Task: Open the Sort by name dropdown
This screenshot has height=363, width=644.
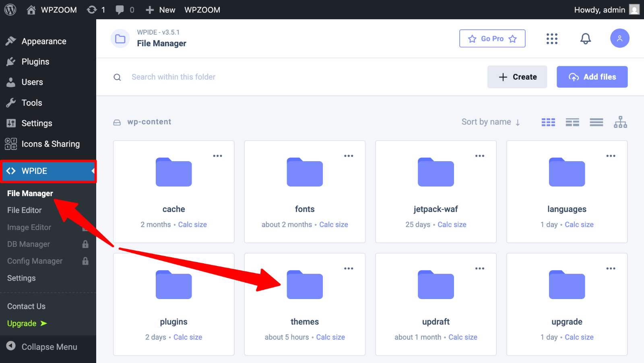Action: tap(491, 122)
